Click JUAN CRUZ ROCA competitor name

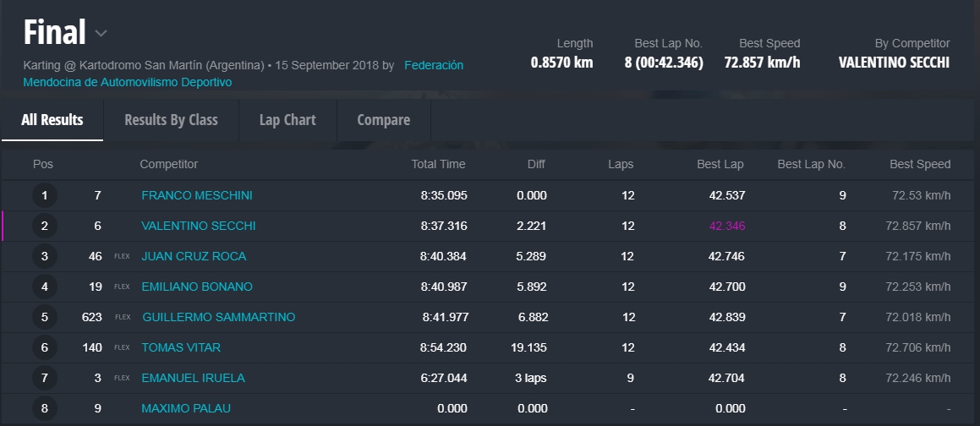coord(194,256)
